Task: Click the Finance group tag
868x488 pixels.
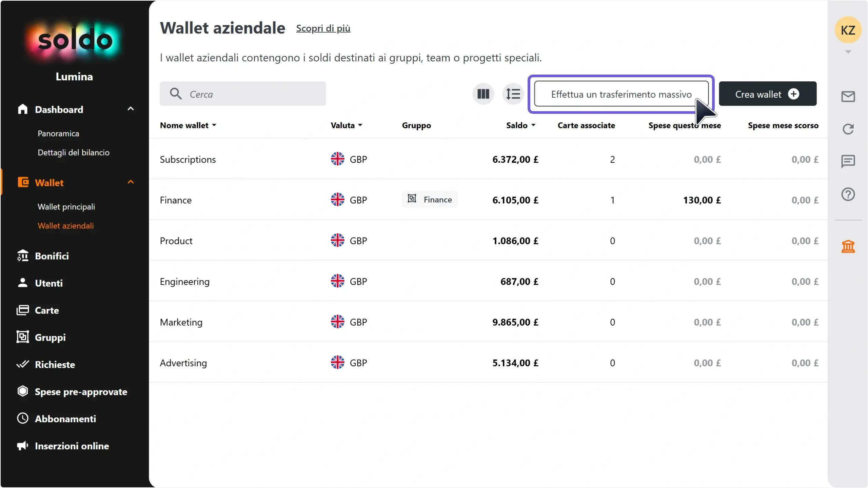Action: [429, 199]
